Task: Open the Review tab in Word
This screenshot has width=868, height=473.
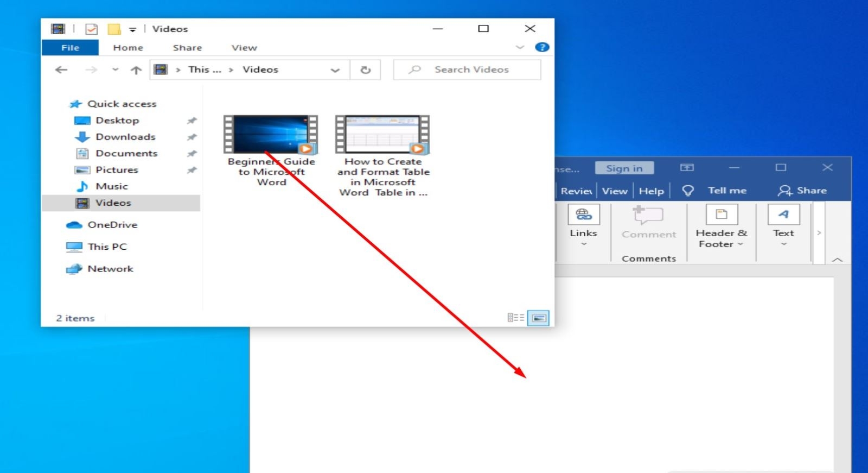Action: 576,191
